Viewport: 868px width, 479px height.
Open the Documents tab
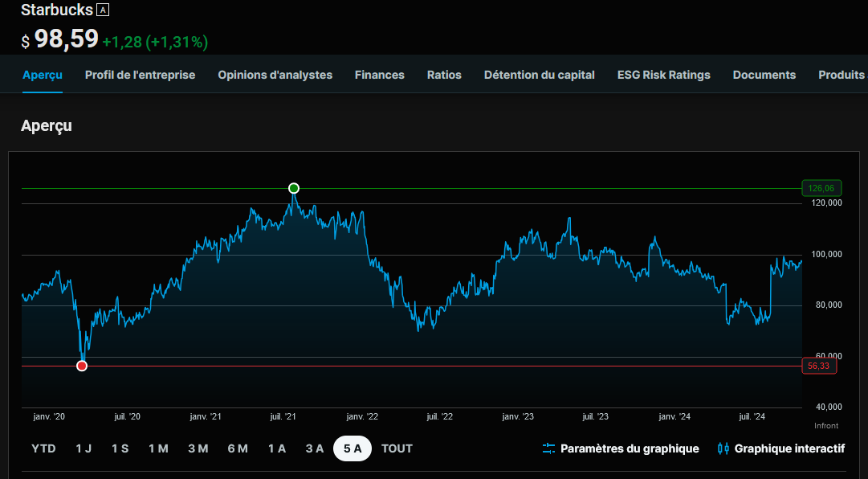click(764, 75)
